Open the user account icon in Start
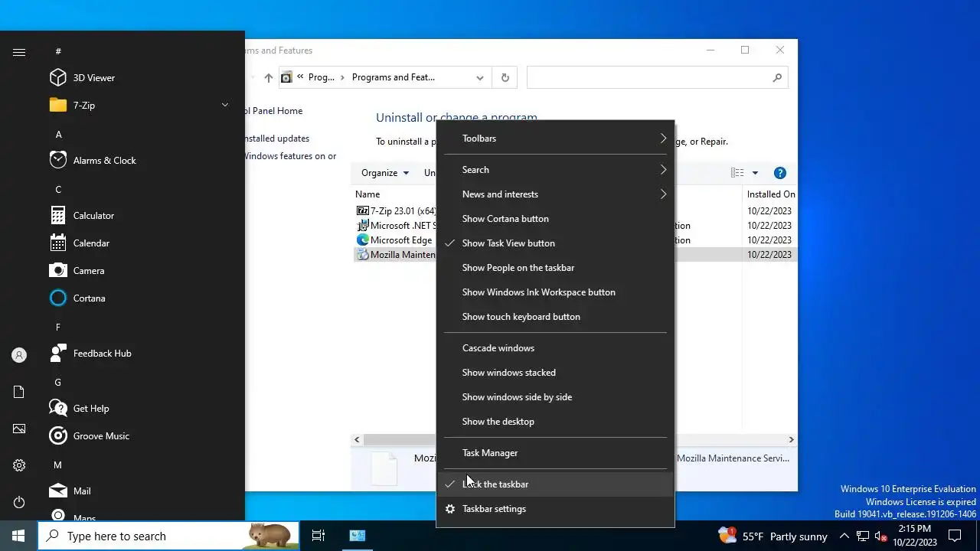The height and width of the screenshot is (551, 980). coord(19,355)
